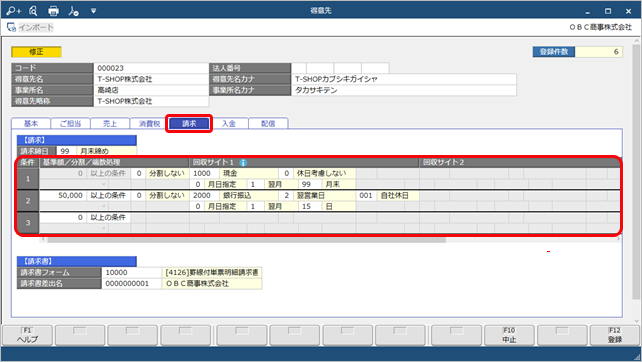The image size is (642, 362).
Task: Click the 50,000 threshold cell in row 2
Action: click(63, 195)
